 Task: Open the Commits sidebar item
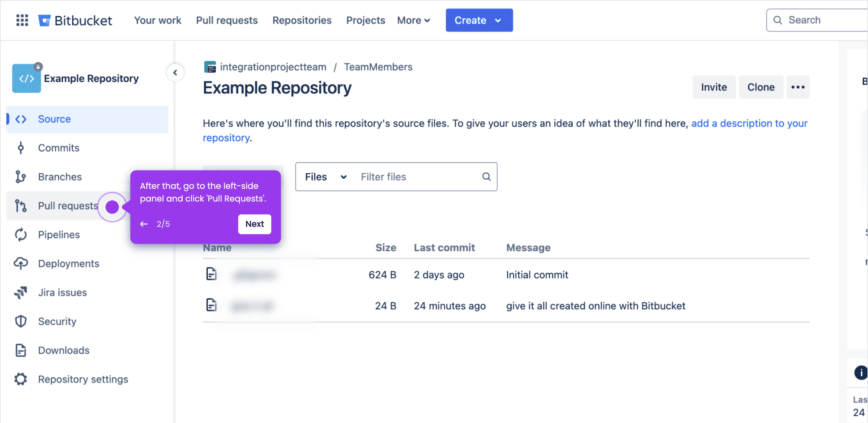click(59, 148)
